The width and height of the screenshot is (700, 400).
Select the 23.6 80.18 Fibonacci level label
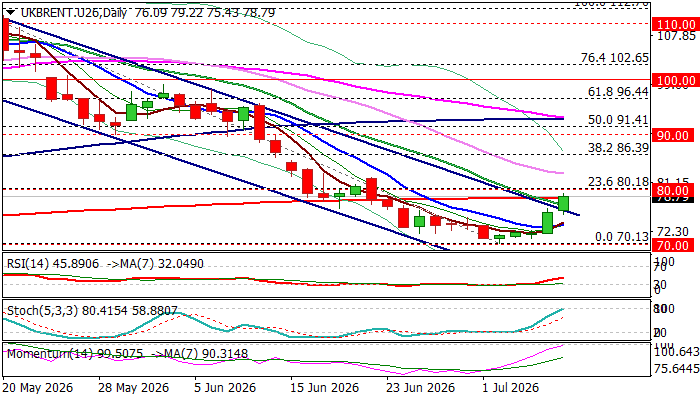[x=618, y=182]
